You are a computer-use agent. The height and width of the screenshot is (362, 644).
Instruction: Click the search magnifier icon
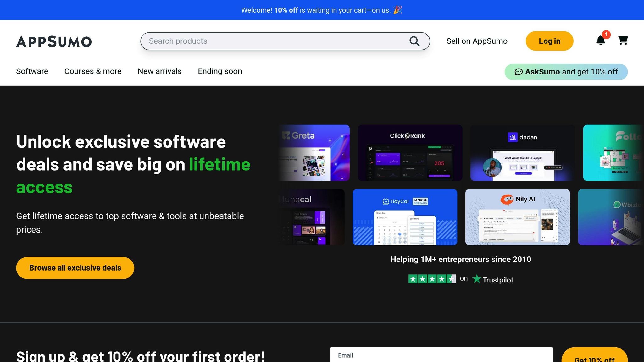click(x=414, y=41)
